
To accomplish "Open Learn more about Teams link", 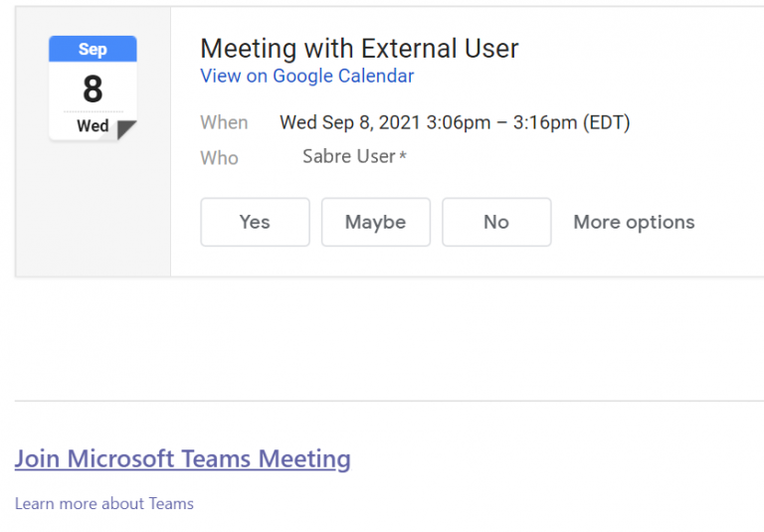I will (104, 503).
